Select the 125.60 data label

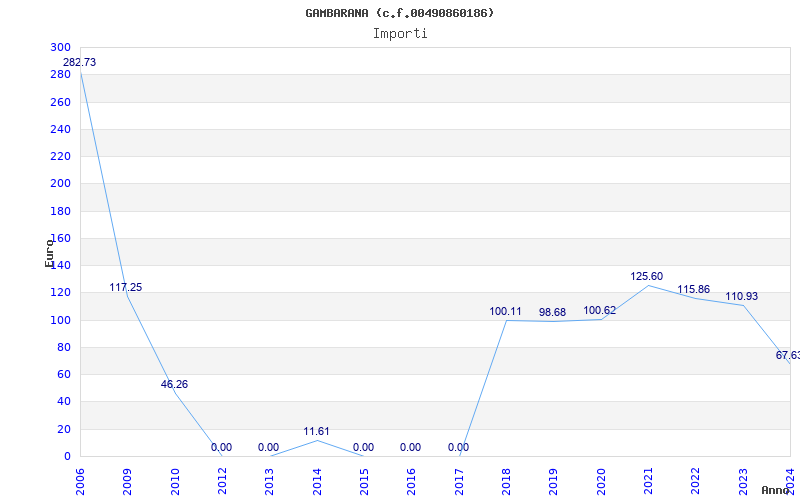647,276
